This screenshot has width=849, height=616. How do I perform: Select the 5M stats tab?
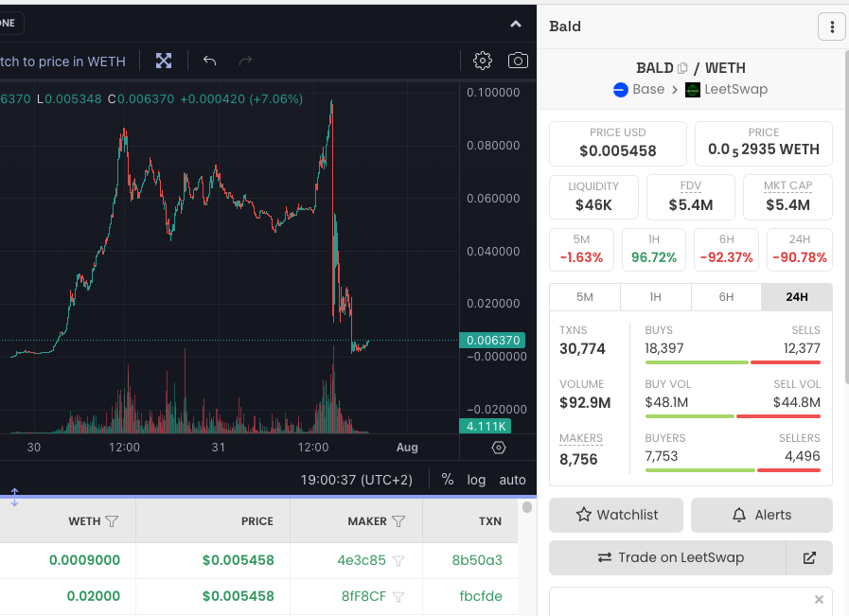[585, 297]
